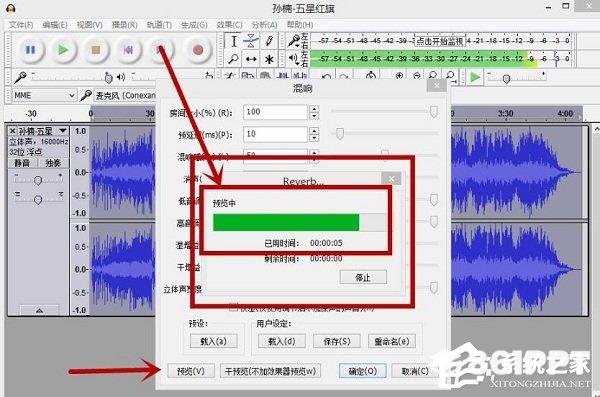Select the Draw pencil tool
Viewport: 600px width, 397px height.
click(x=269, y=41)
